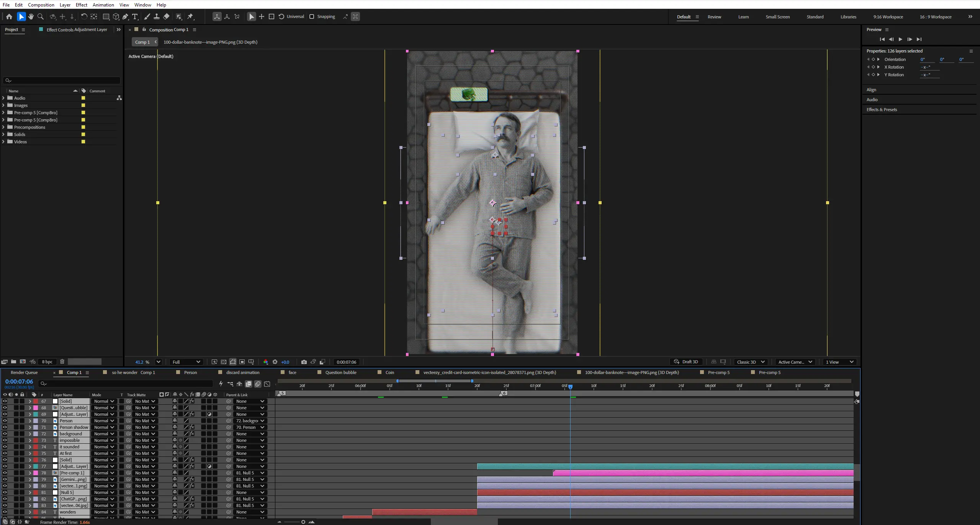Switch to the Small Screen workspace
This screenshot has height=525, width=980.
tap(777, 17)
